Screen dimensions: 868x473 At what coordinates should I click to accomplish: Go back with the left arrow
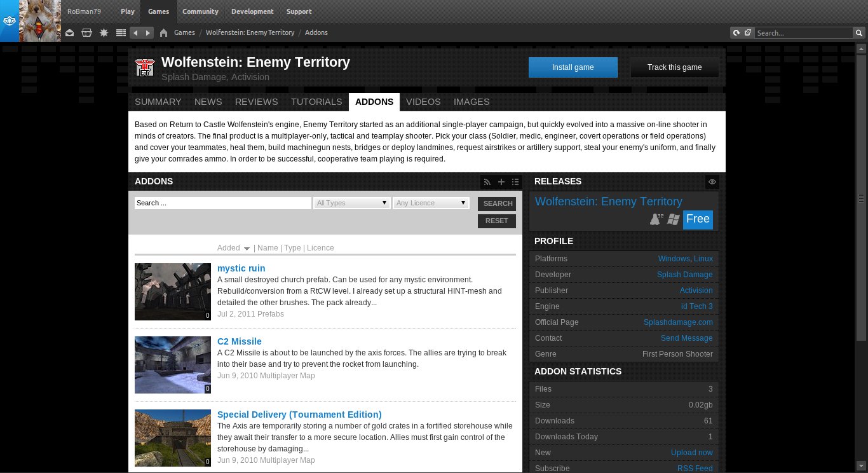tap(135, 33)
